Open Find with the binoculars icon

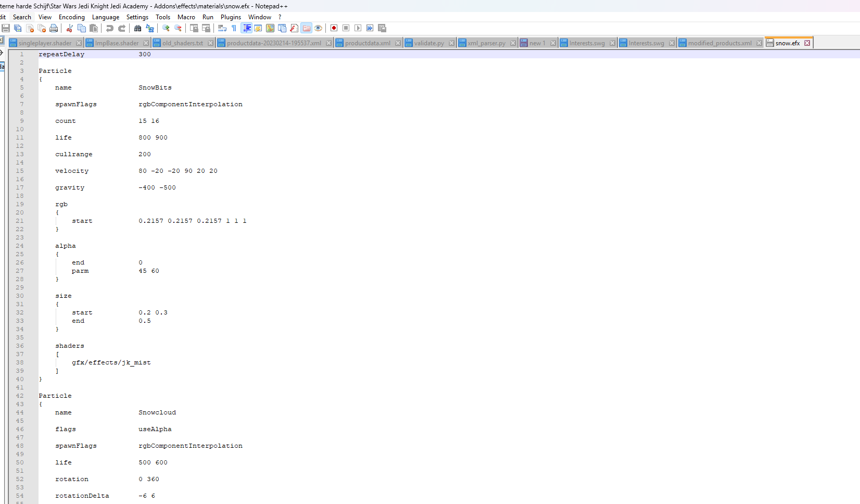[137, 28]
